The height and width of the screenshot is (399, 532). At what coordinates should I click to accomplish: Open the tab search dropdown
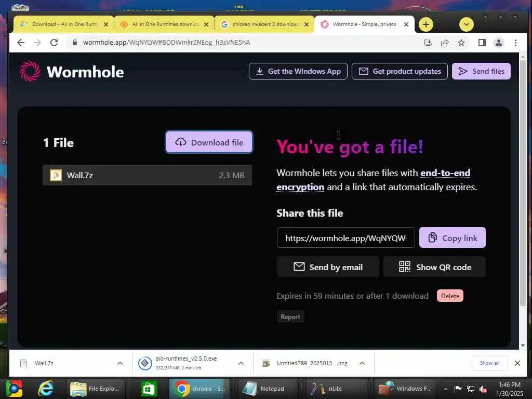coord(467,24)
